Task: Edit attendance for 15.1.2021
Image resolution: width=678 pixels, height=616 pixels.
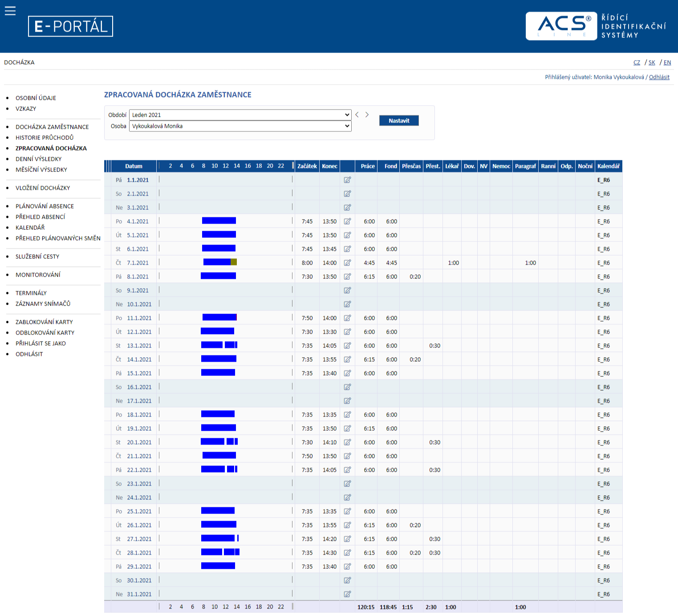Action: [x=347, y=373]
